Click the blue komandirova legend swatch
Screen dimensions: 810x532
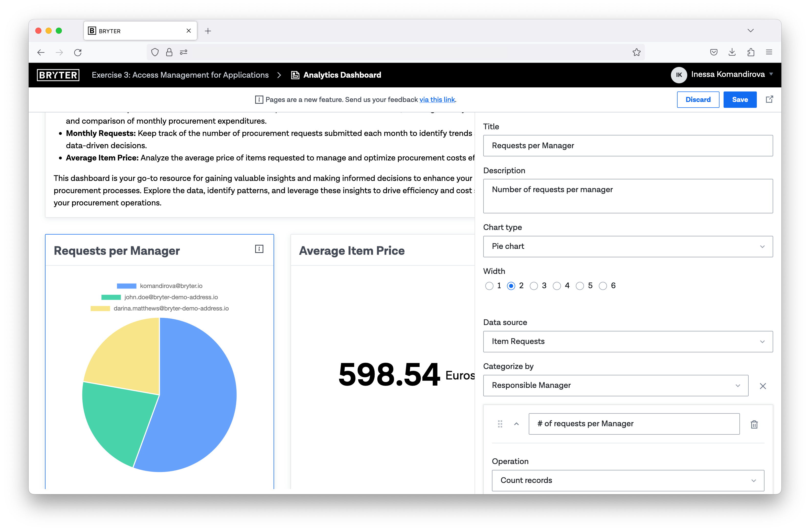tap(126, 286)
